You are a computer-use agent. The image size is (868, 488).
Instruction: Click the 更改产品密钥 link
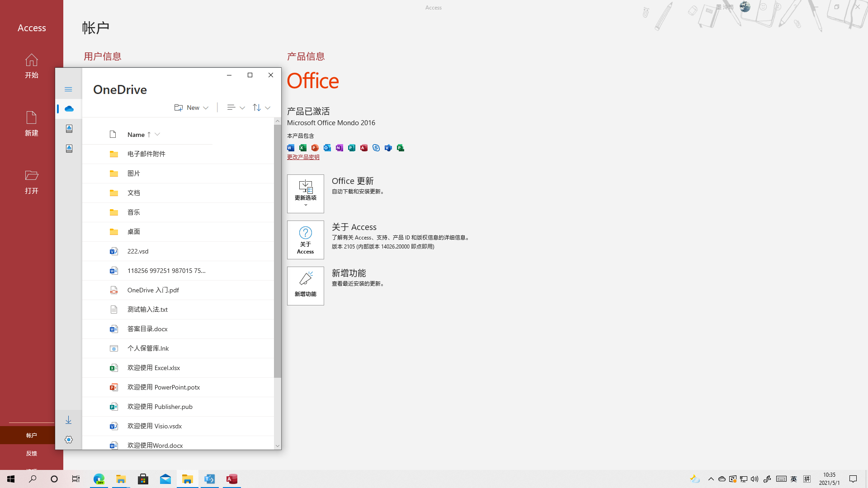click(x=303, y=157)
